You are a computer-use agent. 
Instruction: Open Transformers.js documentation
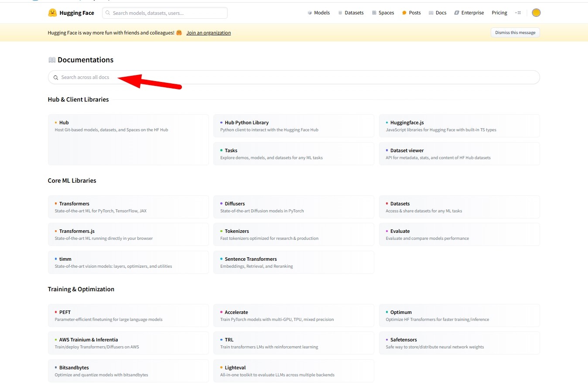tap(128, 235)
